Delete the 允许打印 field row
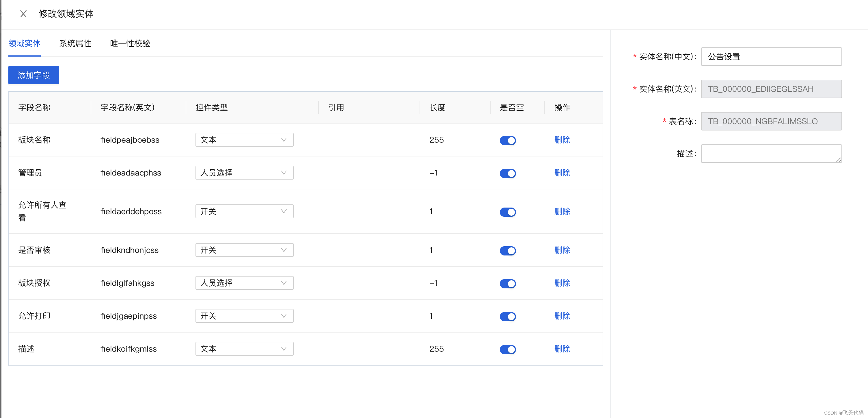Image resolution: width=868 pixels, height=418 pixels. click(562, 316)
